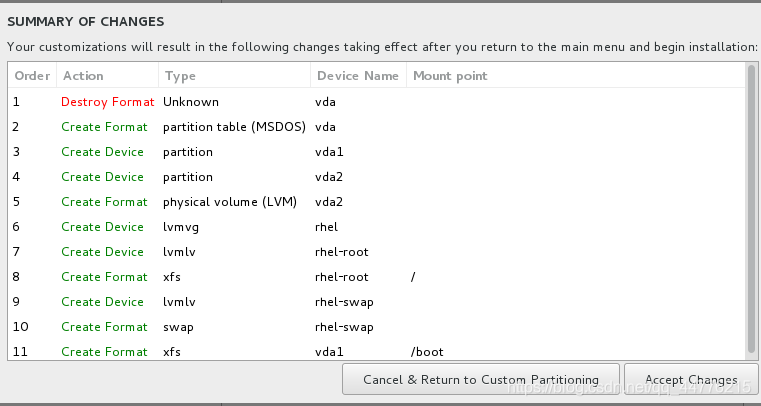Image resolution: width=761 pixels, height=406 pixels.
Task: Select the partition table (MSDOS) row
Action: coord(377,127)
